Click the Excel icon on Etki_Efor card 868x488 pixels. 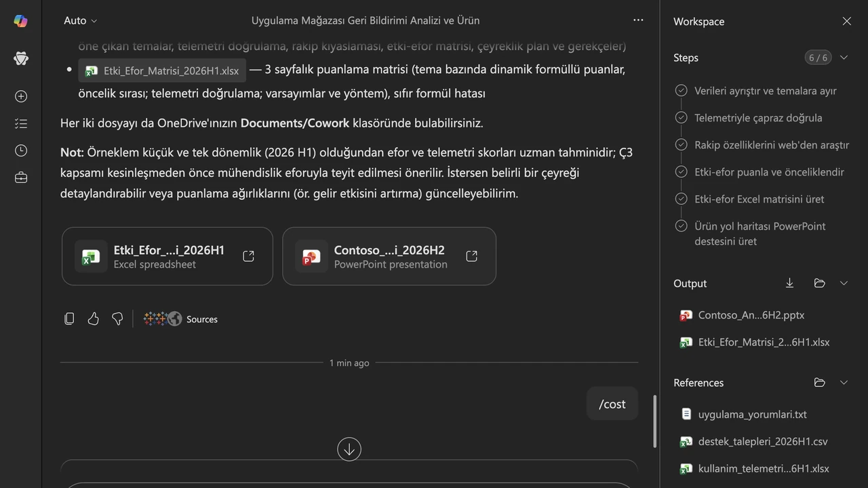click(91, 256)
